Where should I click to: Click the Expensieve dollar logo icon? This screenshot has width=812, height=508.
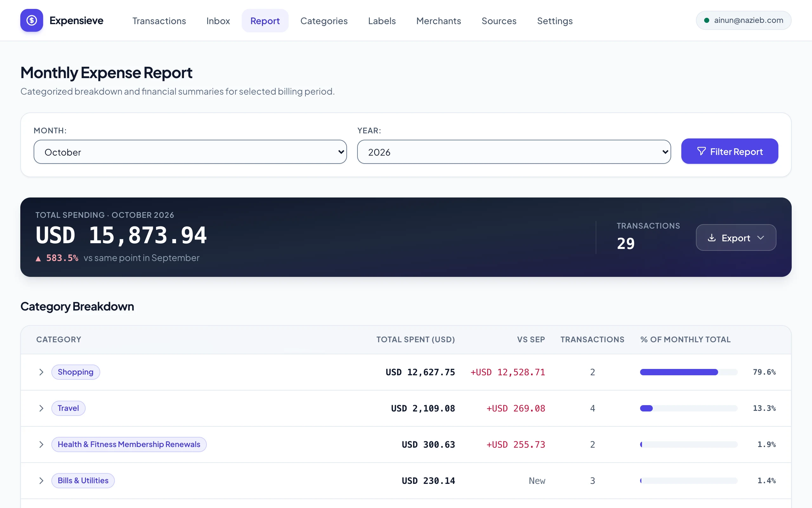click(x=31, y=21)
